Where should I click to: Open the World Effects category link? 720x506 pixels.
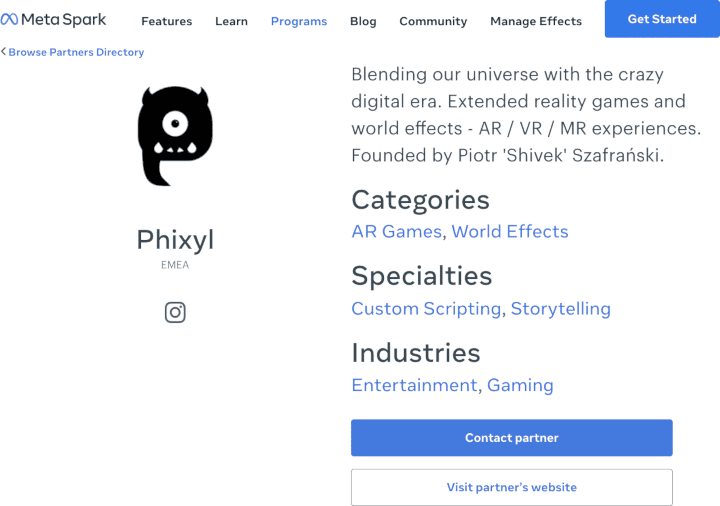(x=510, y=231)
